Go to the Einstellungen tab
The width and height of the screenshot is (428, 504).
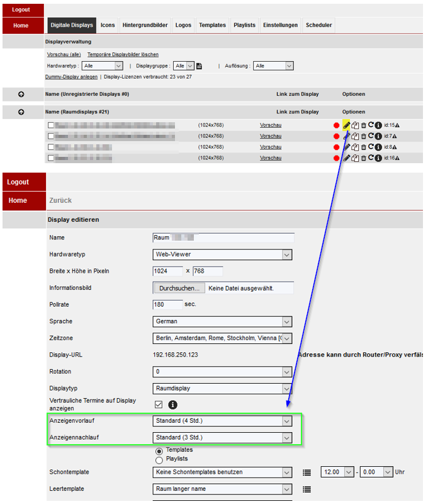[x=280, y=25]
